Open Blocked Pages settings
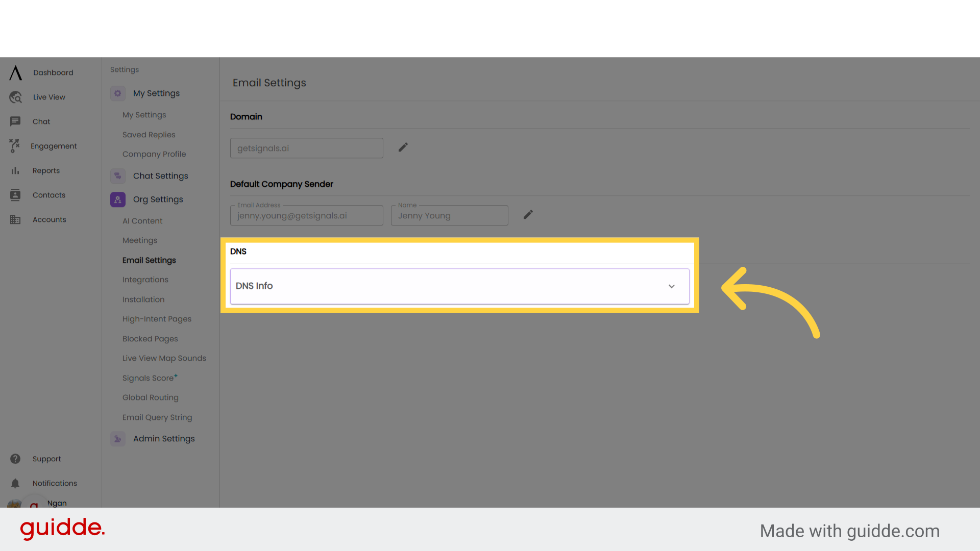 coord(150,339)
